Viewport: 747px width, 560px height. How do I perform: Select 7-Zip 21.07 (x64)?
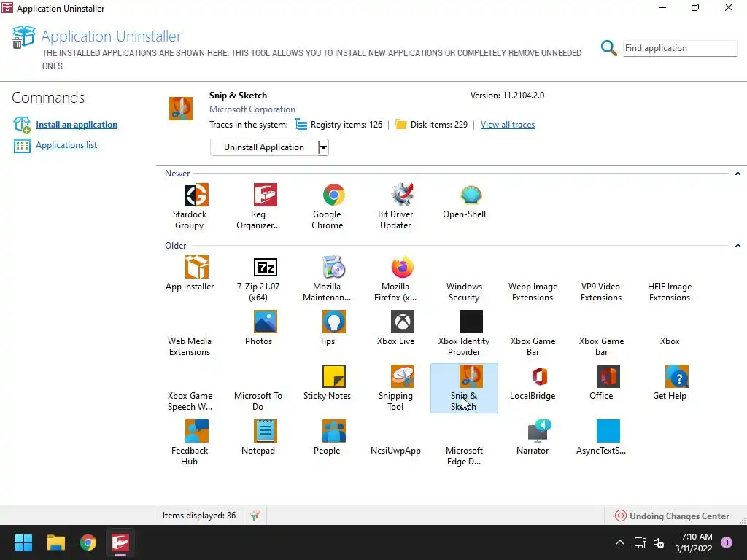[258, 279]
